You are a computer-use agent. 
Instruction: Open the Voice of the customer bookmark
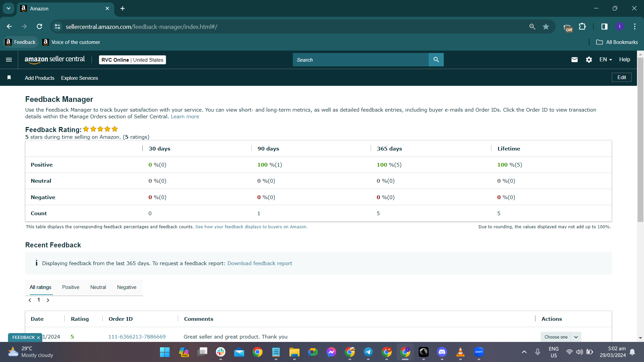pyautogui.click(x=71, y=42)
